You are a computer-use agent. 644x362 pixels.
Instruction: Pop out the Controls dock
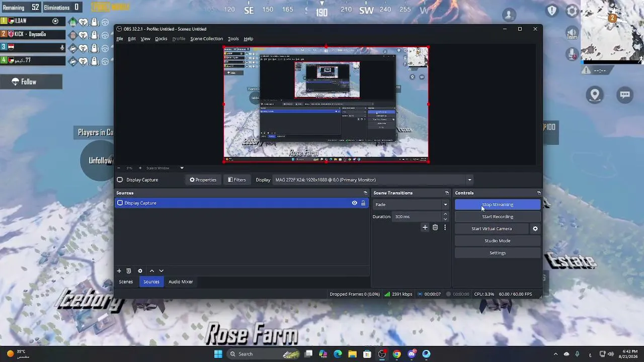pos(539,193)
